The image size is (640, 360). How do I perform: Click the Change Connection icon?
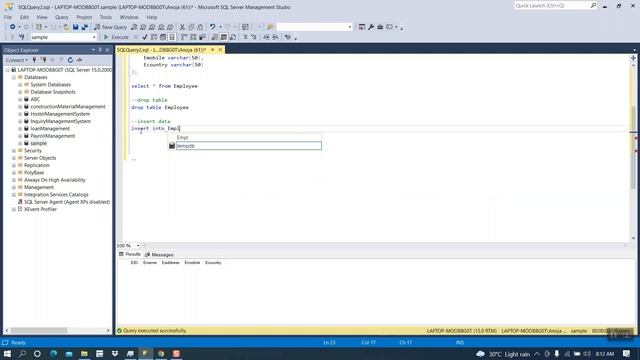pyautogui.click(x=22, y=37)
